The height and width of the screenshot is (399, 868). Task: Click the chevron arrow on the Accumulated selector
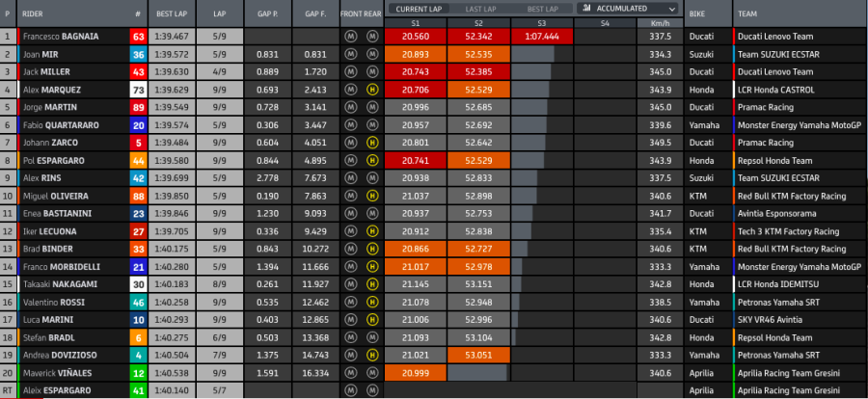(x=669, y=9)
